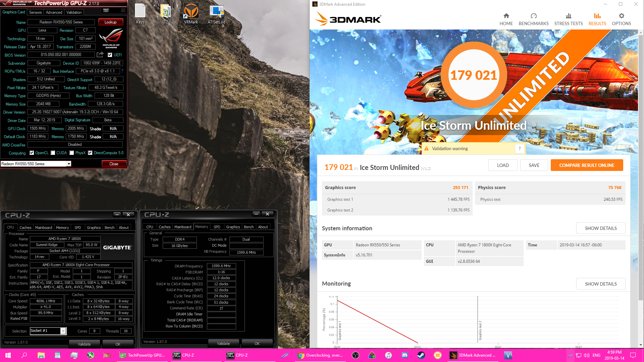Show details for System information
644x362 pixels.
(601, 228)
